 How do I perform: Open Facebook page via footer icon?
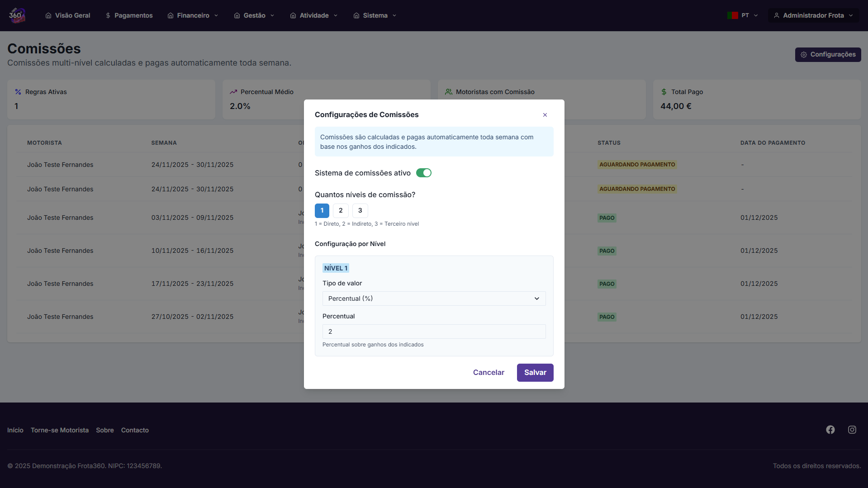click(830, 430)
